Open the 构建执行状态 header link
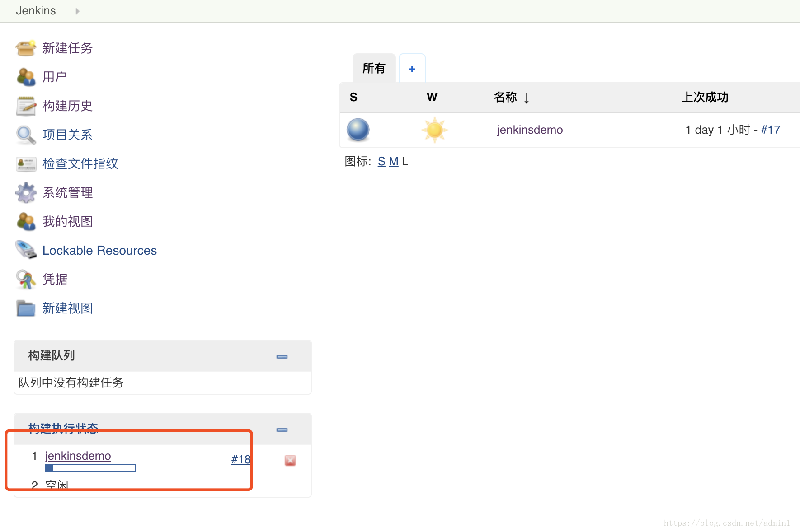This screenshot has height=532, width=800. (x=63, y=428)
